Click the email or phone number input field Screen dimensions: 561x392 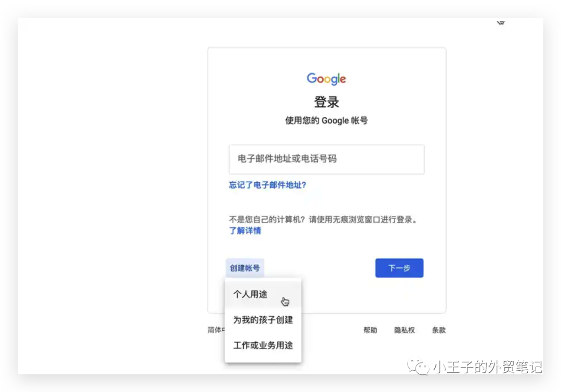[326, 159]
